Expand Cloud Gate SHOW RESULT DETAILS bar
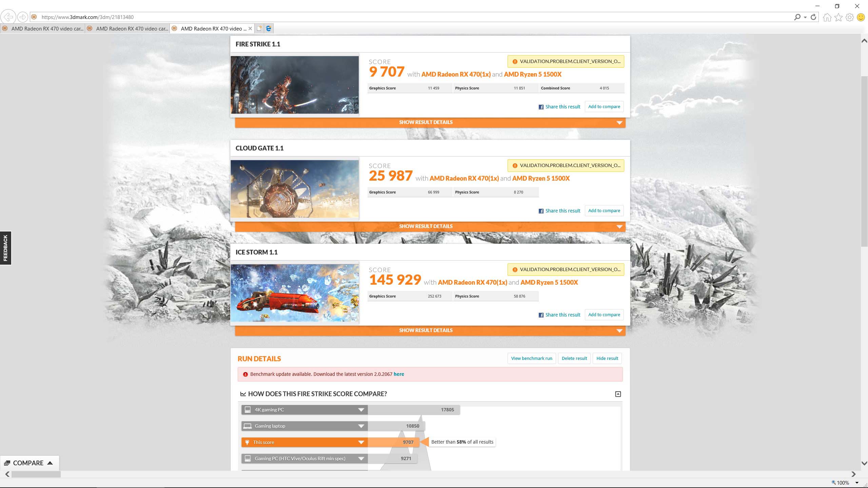 (430, 226)
